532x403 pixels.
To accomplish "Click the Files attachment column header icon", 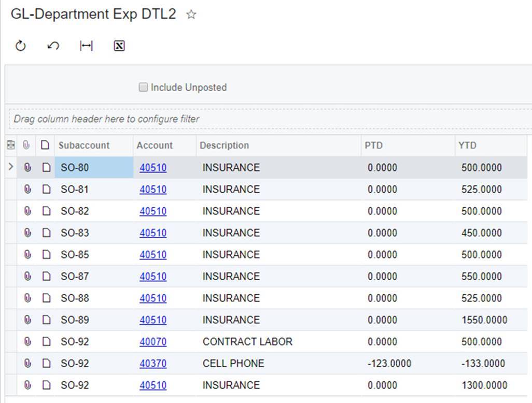I will point(26,145).
